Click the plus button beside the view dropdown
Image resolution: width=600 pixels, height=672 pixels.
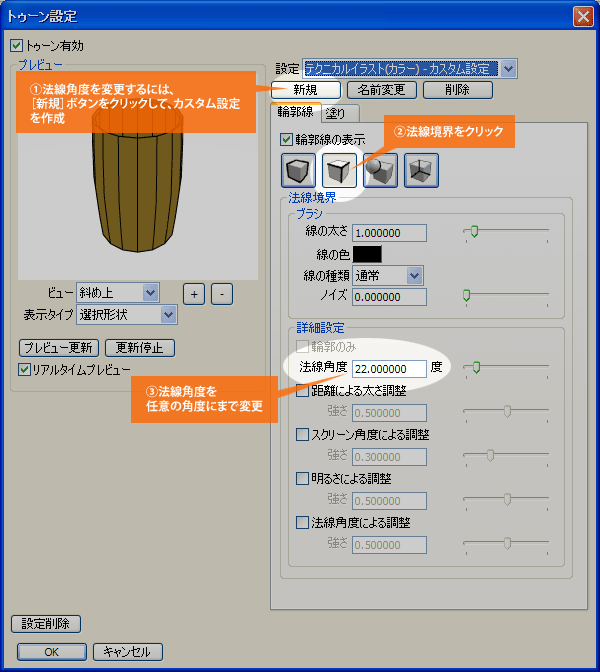195,293
